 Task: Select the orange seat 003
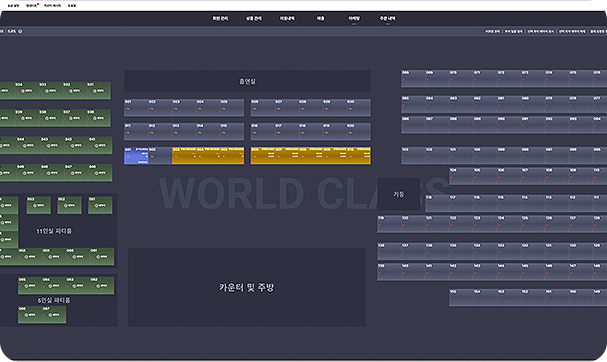tap(184, 155)
